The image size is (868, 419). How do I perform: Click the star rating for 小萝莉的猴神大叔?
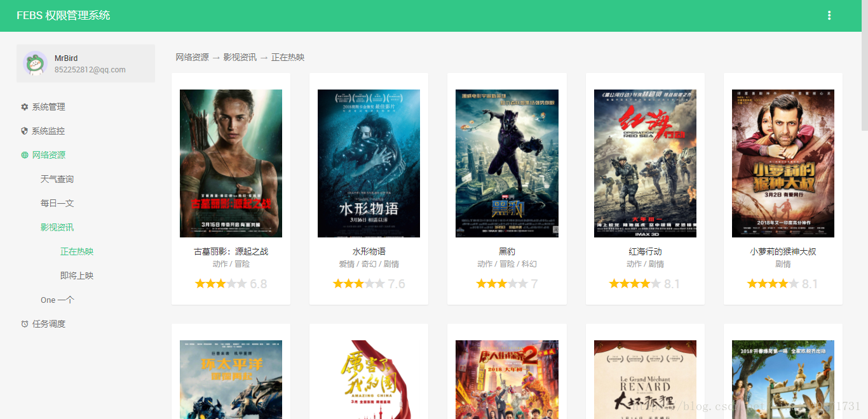(x=773, y=284)
